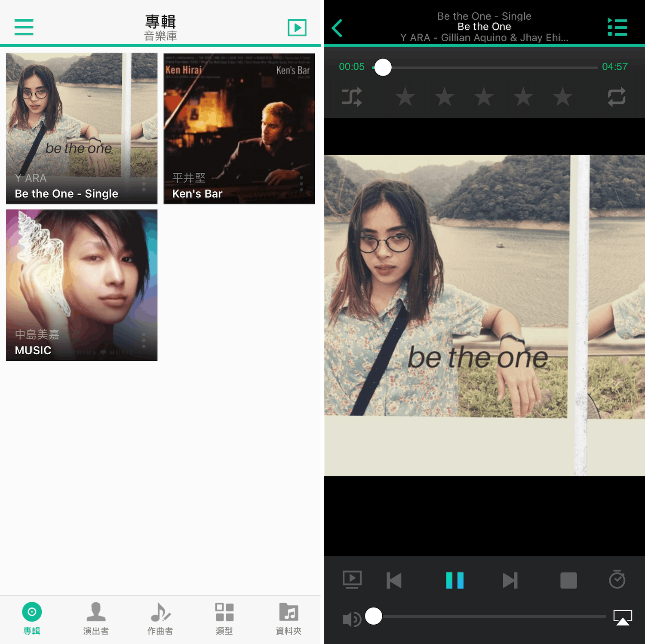Click the elapsed time 00:05 label

click(x=351, y=67)
